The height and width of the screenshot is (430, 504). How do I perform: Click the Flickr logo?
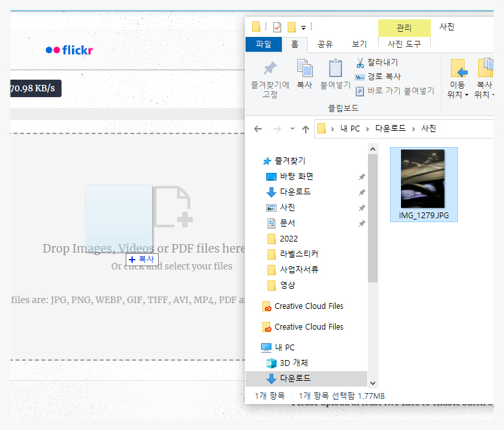tap(69, 50)
